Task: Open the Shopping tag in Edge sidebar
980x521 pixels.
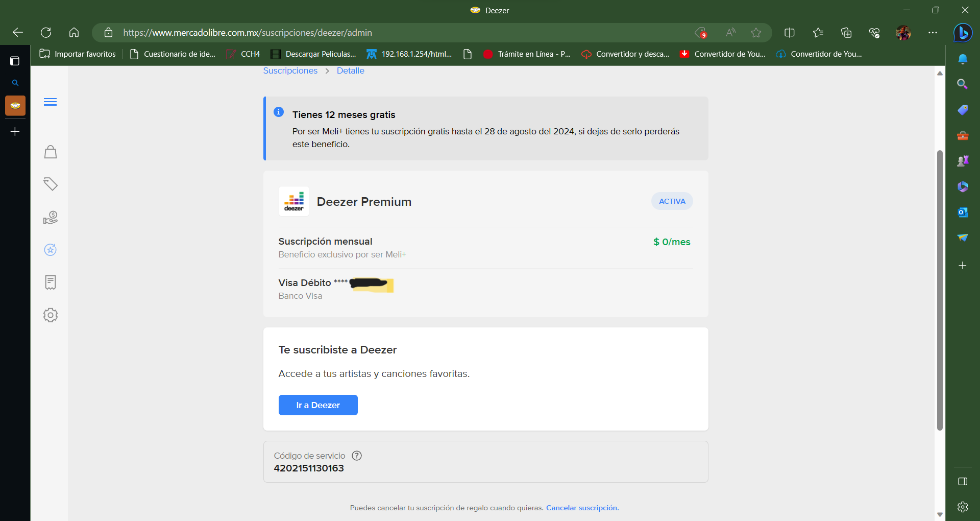Action: pos(963,110)
